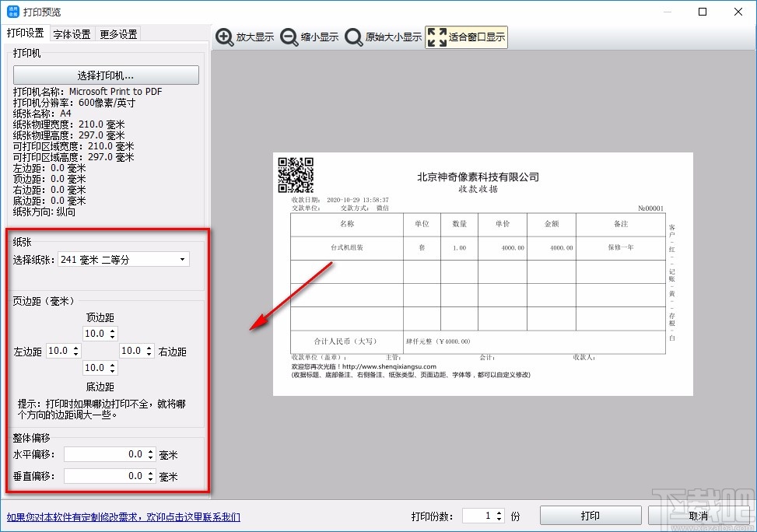The height and width of the screenshot is (532, 757).
Task: Activate 适合窗口显示 fit-to-window mode
Action: click(466, 37)
